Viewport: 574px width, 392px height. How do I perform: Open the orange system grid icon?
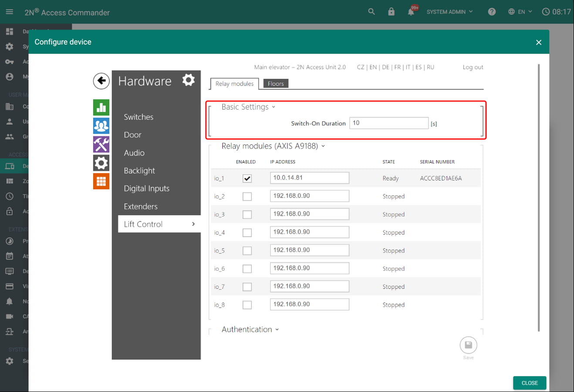101,181
